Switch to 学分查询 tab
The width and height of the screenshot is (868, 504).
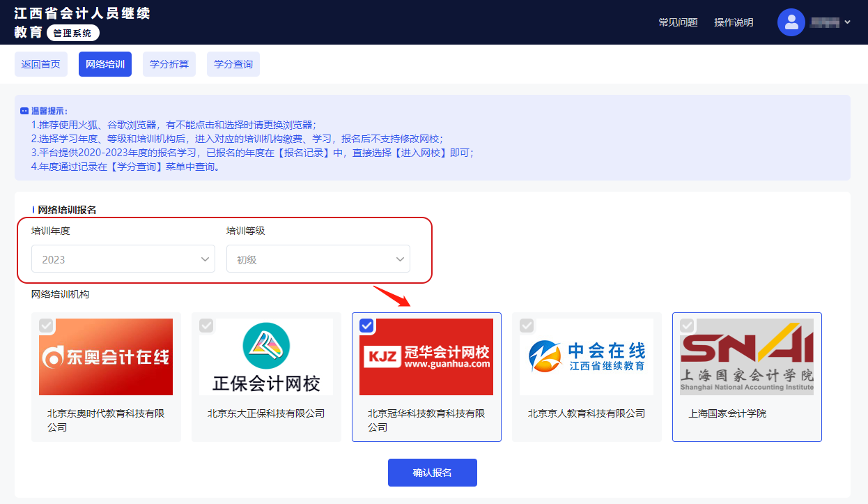pyautogui.click(x=233, y=64)
